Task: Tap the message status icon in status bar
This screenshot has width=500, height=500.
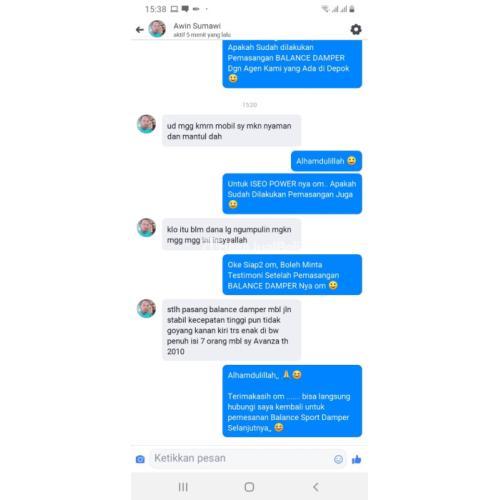Action: (185, 9)
